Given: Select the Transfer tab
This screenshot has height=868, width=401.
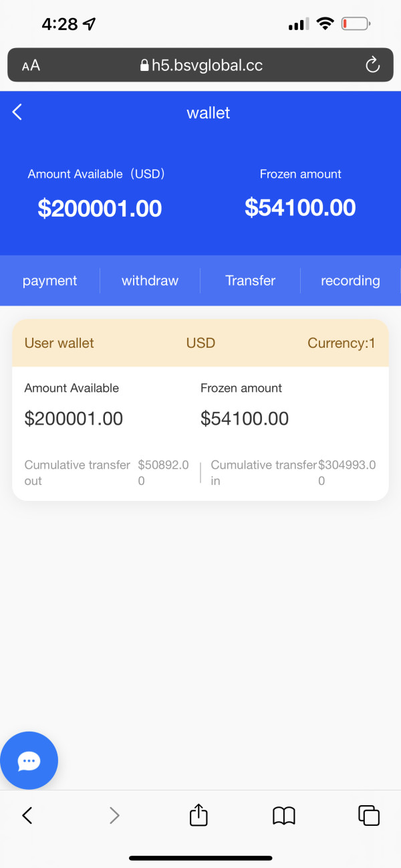Looking at the screenshot, I should pyautogui.click(x=251, y=281).
